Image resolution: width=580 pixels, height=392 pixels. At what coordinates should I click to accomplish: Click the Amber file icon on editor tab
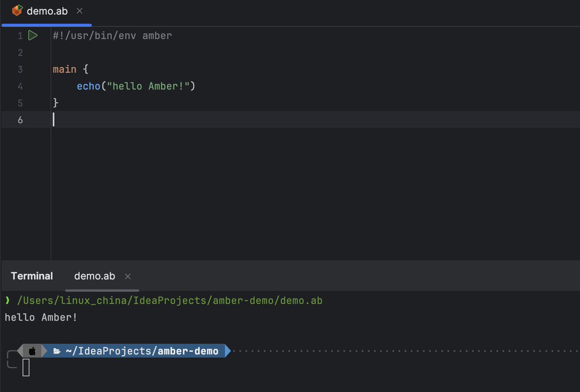tap(17, 10)
